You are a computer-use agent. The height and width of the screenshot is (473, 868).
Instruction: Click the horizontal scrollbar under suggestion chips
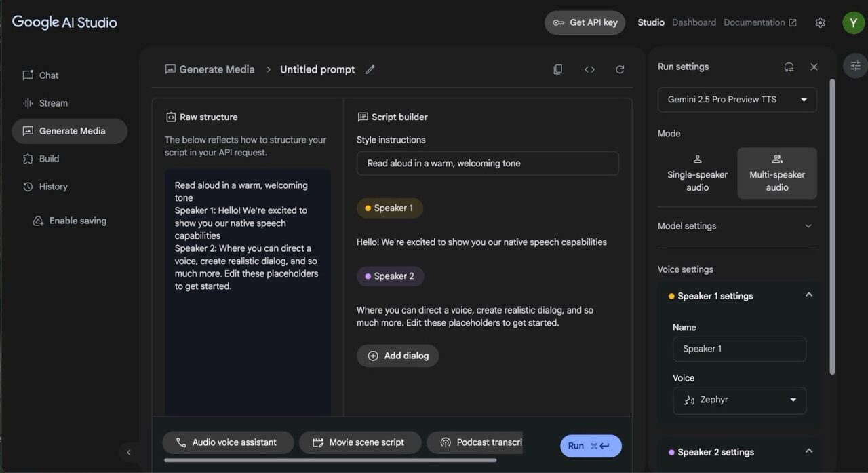pos(330,460)
